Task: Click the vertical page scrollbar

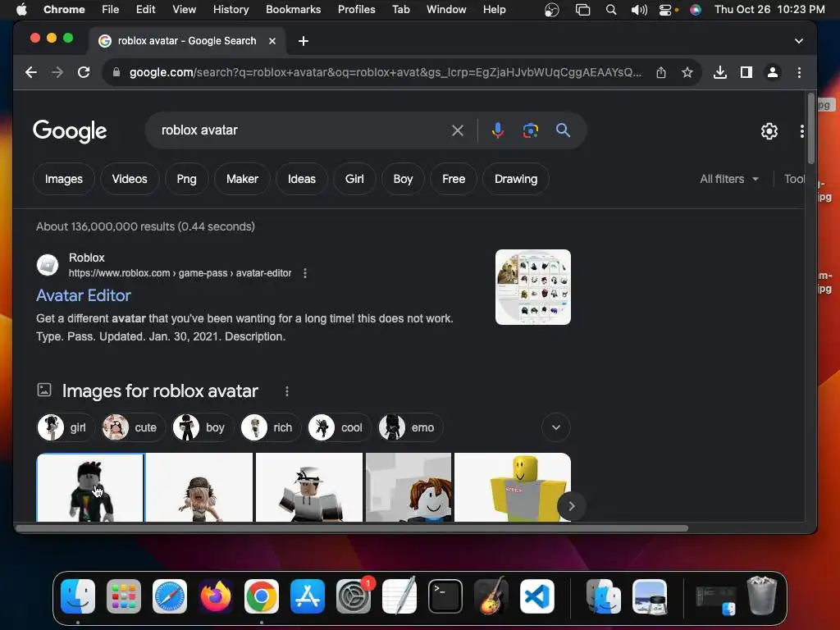Action: click(811, 129)
